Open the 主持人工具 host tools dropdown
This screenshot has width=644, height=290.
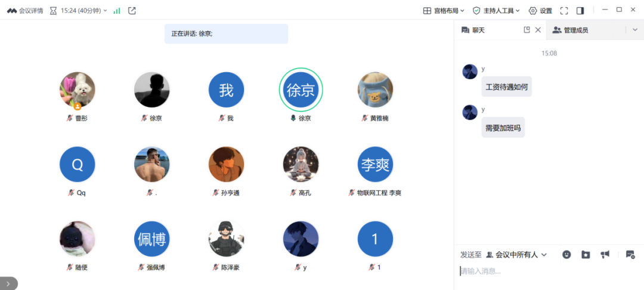(x=496, y=11)
